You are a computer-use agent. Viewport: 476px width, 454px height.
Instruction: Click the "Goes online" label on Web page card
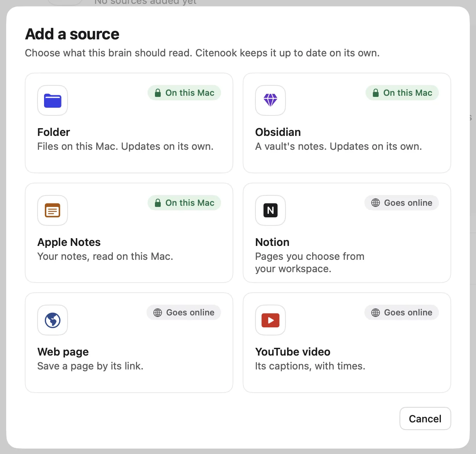tap(190, 313)
